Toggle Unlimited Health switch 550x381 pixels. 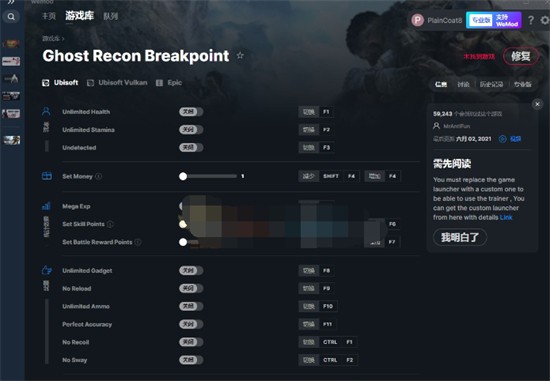(x=191, y=112)
